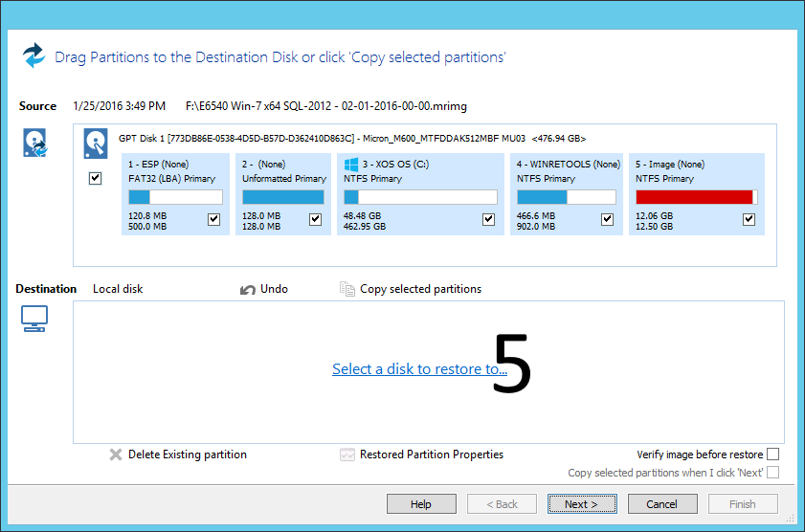Viewport: 805px width, 532px height.
Task: Click the full partition 2 usage bar
Action: 283,197
